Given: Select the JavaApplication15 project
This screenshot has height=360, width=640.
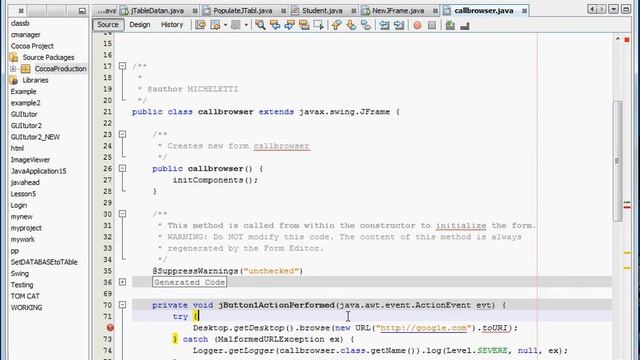Looking at the screenshot, I should pyautogui.click(x=38, y=171).
